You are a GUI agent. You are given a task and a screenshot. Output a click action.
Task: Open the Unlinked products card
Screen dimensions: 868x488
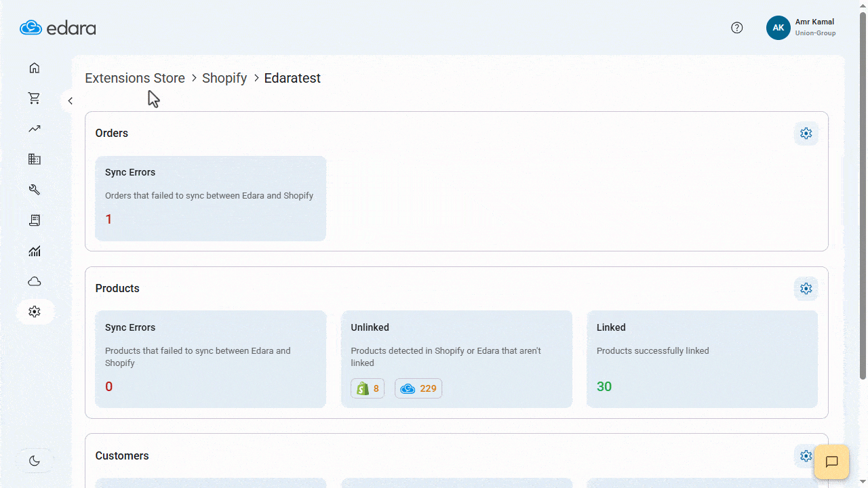coord(456,359)
